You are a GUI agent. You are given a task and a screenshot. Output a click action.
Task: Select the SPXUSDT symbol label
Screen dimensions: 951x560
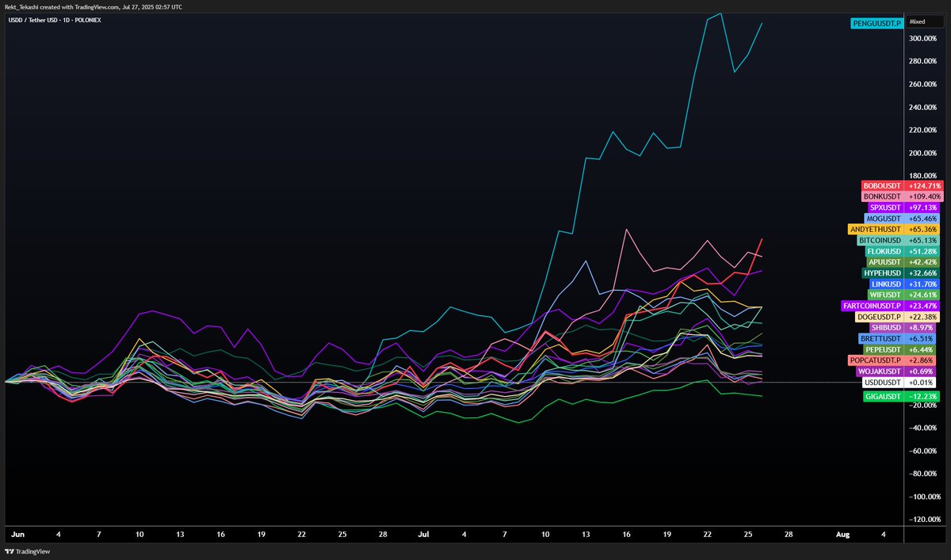(884, 208)
